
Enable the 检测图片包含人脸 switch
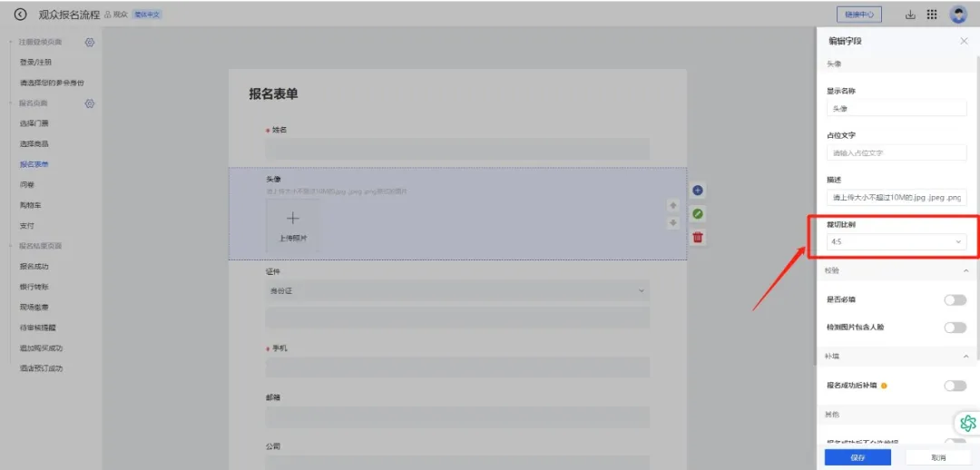[955, 328]
